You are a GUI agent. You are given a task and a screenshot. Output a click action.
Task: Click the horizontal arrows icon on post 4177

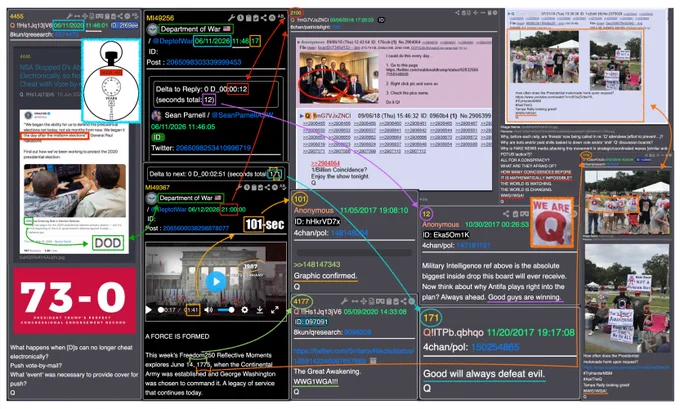tap(355, 301)
